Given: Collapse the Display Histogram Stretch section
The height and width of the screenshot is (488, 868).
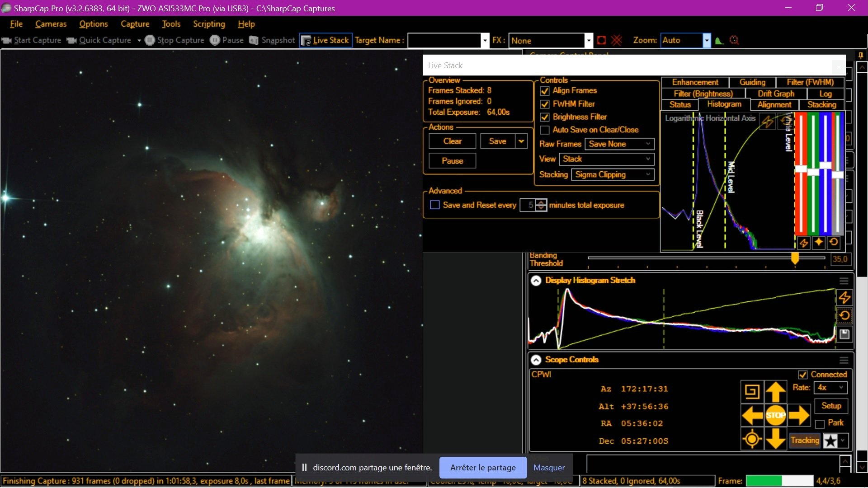Looking at the screenshot, I should click(536, 281).
